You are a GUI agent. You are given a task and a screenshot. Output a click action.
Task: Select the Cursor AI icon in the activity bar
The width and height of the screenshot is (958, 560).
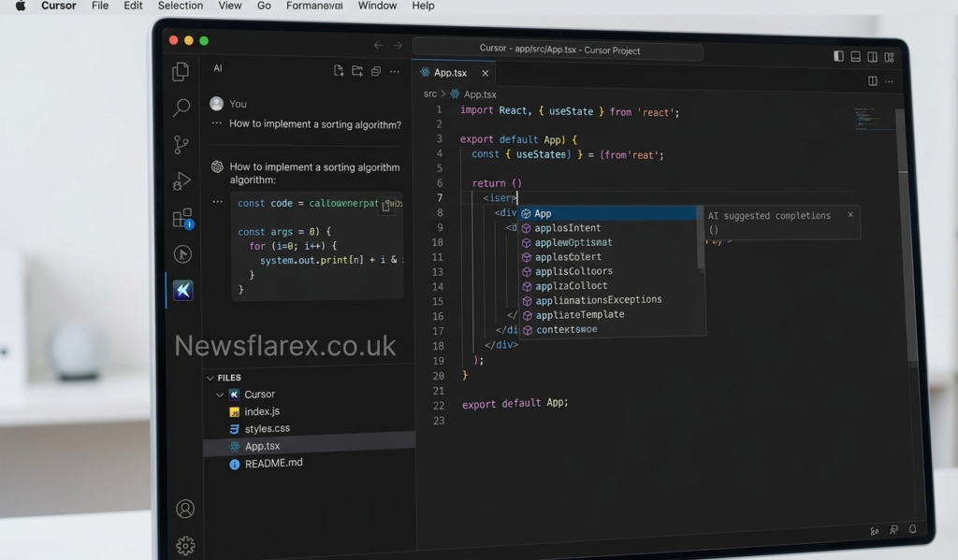(x=183, y=290)
